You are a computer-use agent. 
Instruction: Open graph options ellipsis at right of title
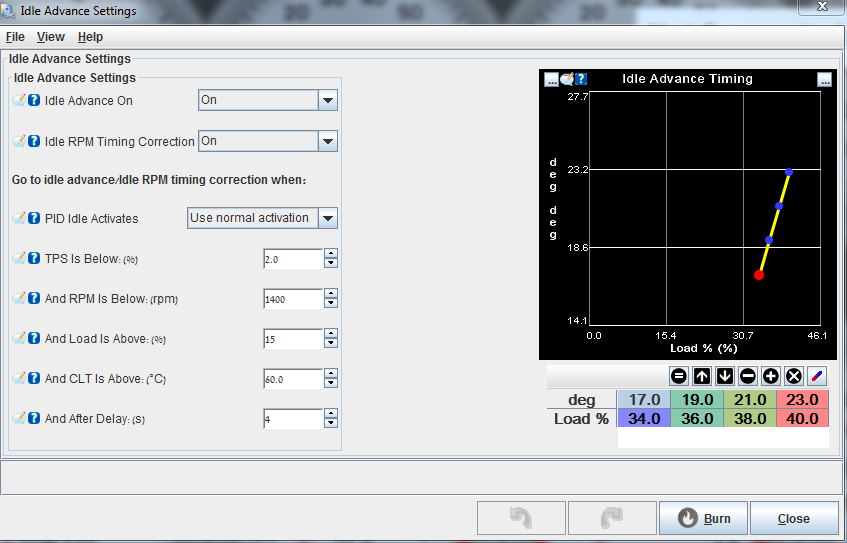coord(824,79)
